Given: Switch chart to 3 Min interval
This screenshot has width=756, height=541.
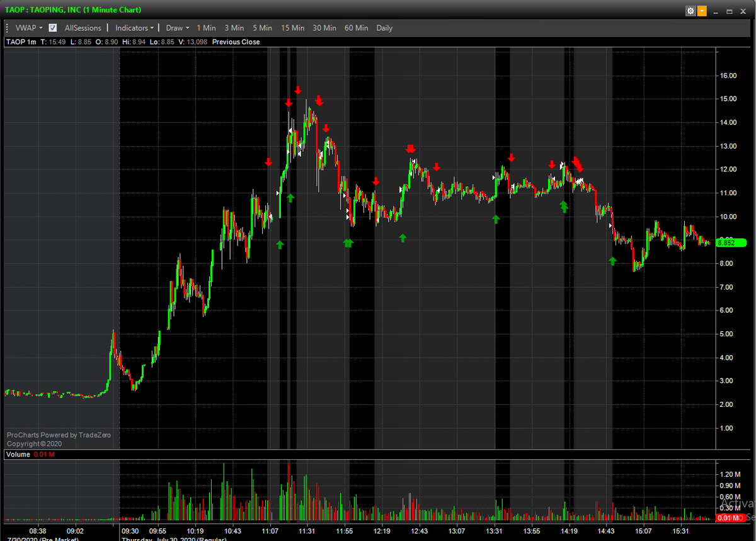Looking at the screenshot, I should (x=234, y=28).
